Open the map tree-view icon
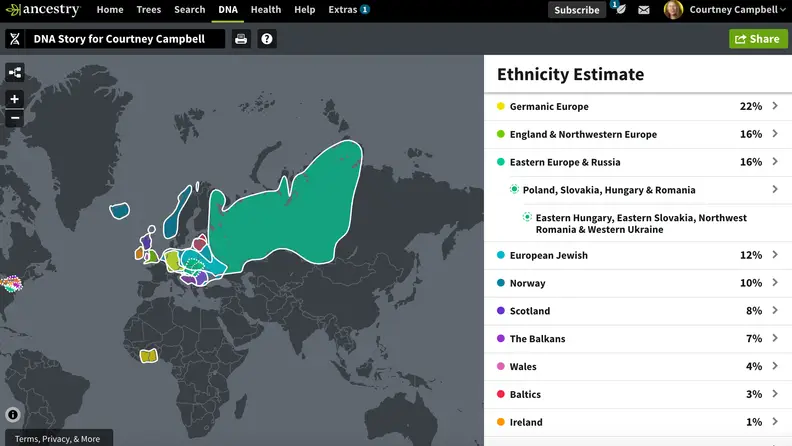Viewport: 792px width, 446px height. coord(15,72)
